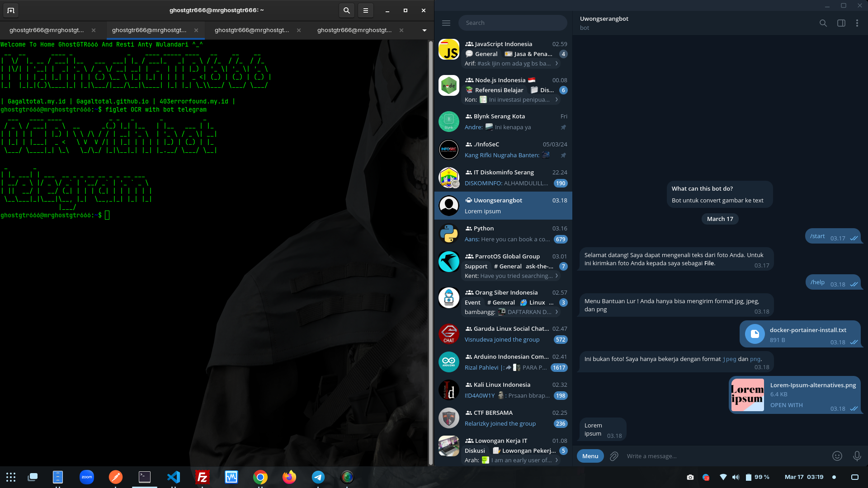
Task: Click the terminal new tab icon
Action: tap(11, 10)
